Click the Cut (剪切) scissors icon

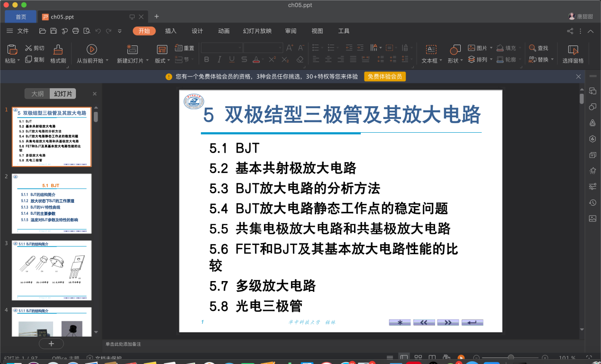click(28, 48)
